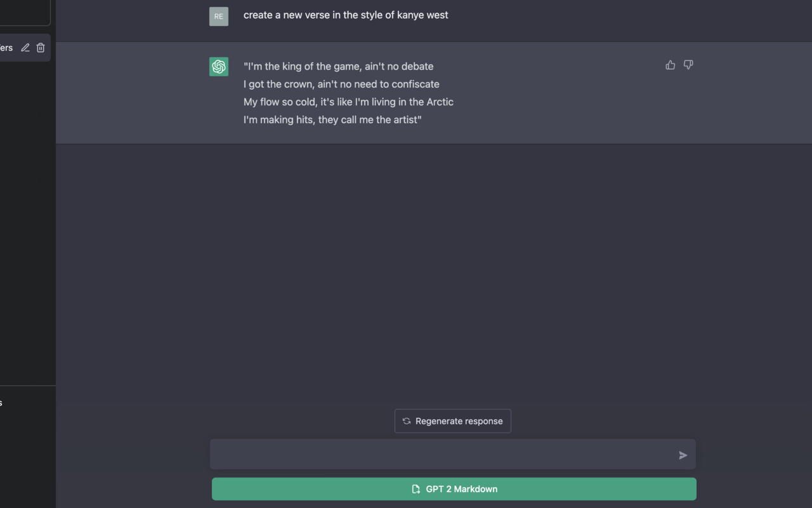Image resolution: width=812 pixels, height=508 pixels.
Task: Click inside the message input field
Action: pos(444,454)
